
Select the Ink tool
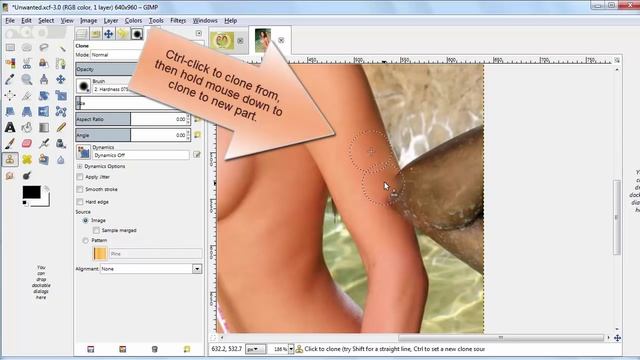point(61,143)
